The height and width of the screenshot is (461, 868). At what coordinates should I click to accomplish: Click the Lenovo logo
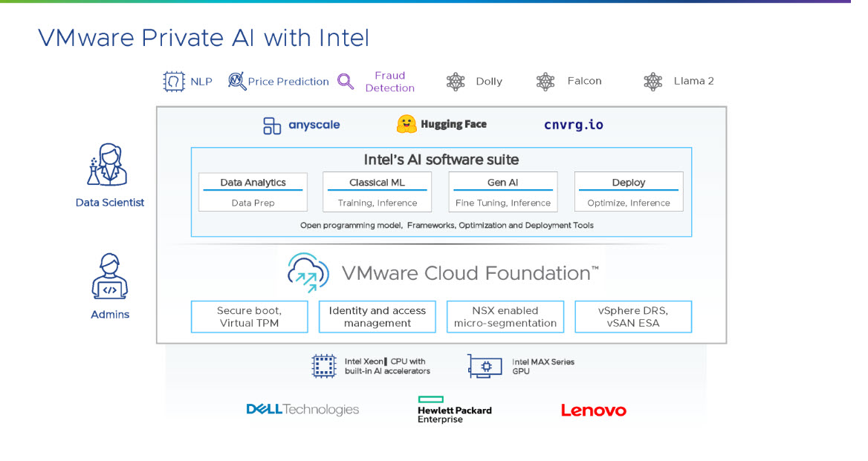coord(594,410)
